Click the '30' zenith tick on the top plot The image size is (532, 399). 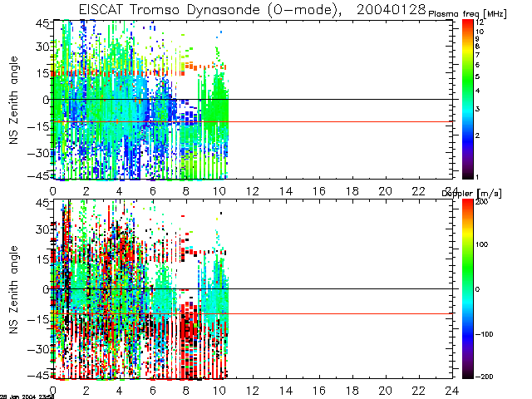(x=42, y=47)
